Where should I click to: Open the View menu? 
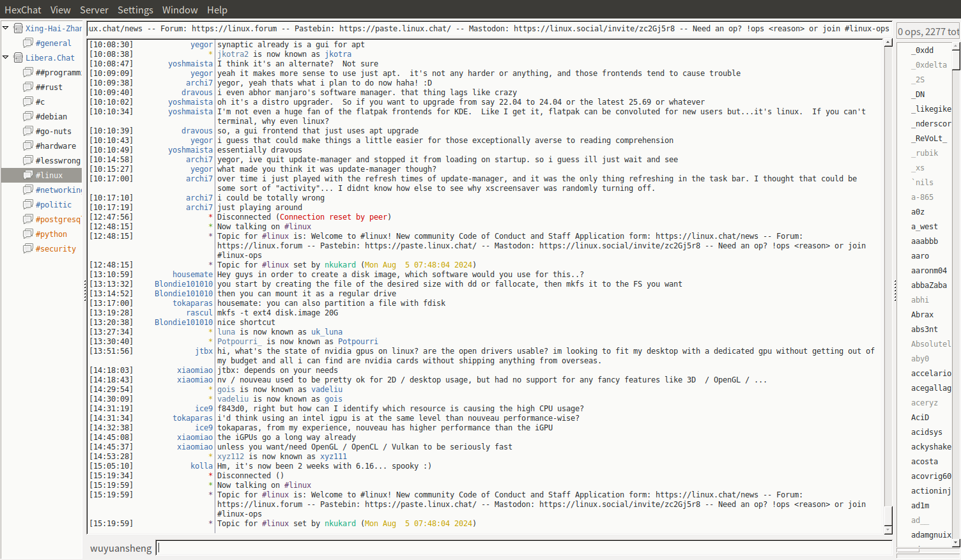[x=60, y=10]
